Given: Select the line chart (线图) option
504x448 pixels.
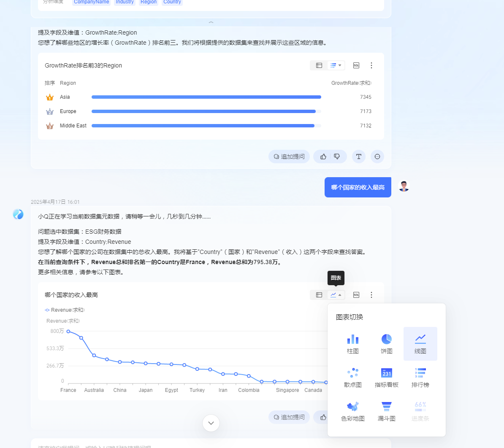Looking at the screenshot, I should (x=420, y=344).
